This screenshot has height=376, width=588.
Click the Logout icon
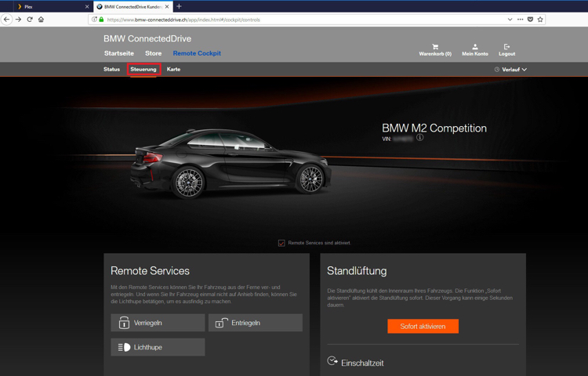[507, 47]
